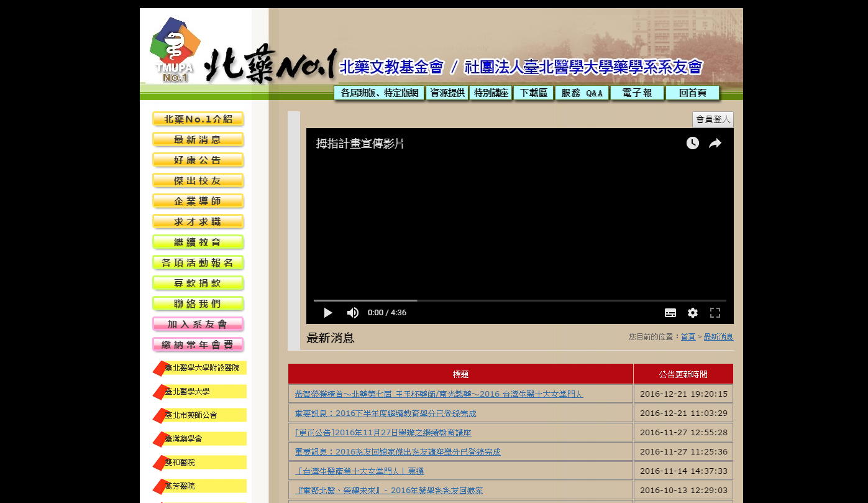Open [更正公告]2016年11月27日 news link
The image size is (868, 503).
click(x=383, y=433)
